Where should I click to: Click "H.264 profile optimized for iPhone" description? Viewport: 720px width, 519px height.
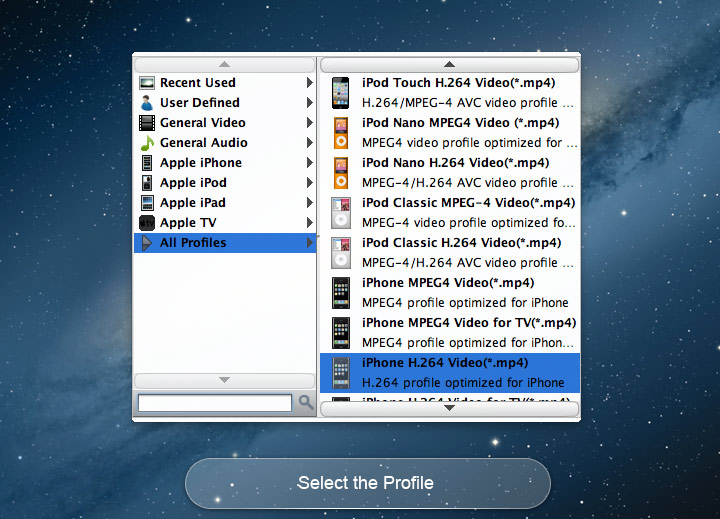pyautogui.click(x=463, y=383)
